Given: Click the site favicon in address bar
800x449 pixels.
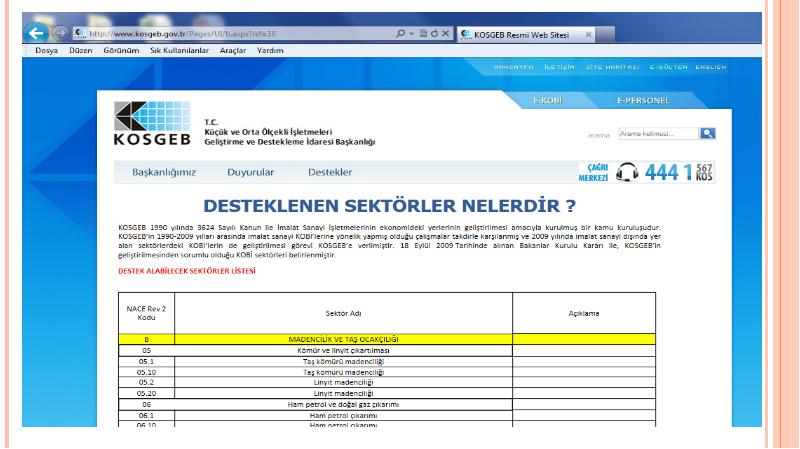Looking at the screenshot, I should click(80, 34).
